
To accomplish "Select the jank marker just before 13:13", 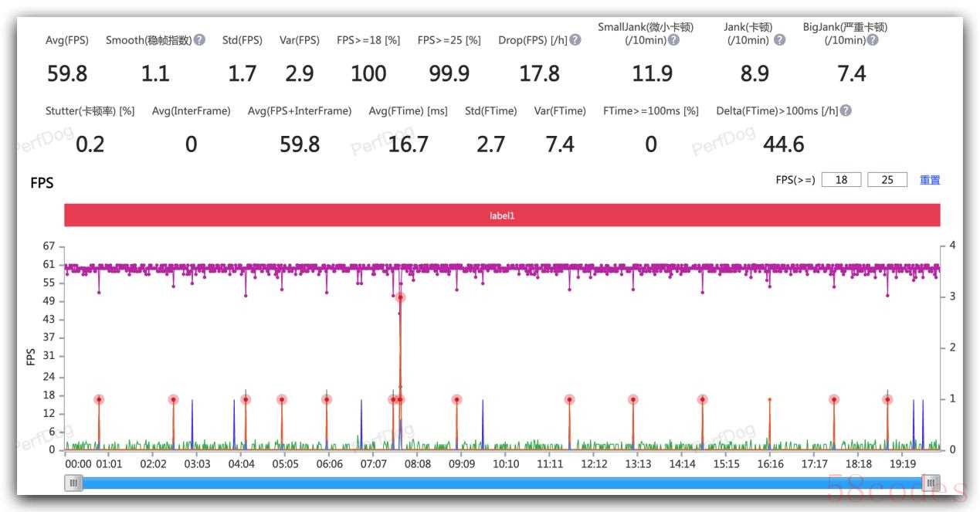I will pos(633,399).
